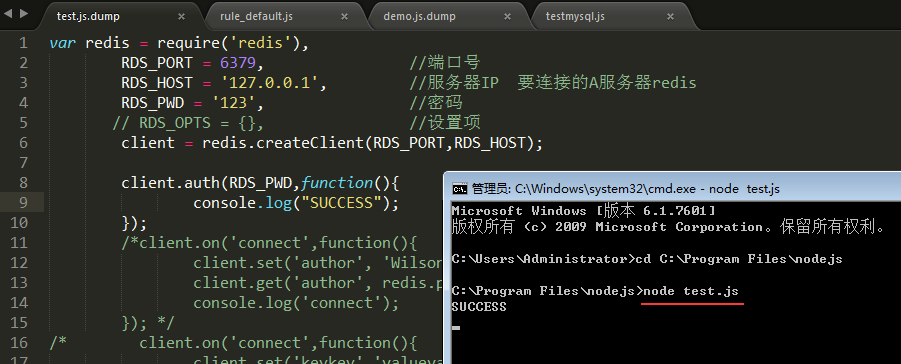901x364 pixels.
Task: Click the //密码 comment
Action: [x=436, y=104]
